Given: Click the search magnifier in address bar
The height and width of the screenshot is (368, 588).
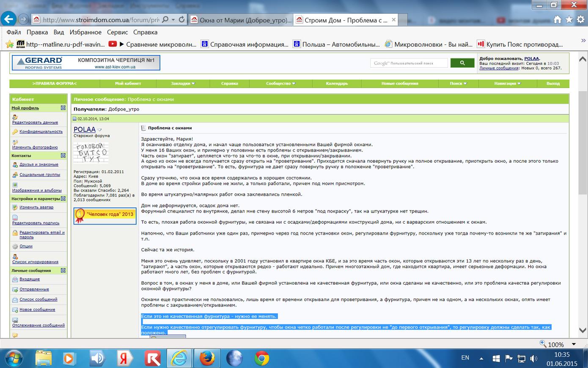Looking at the screenshot, I should tap(165, 19).
